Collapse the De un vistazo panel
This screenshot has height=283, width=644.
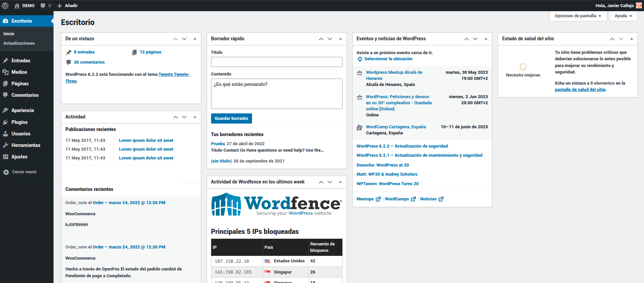click(195, 39)
